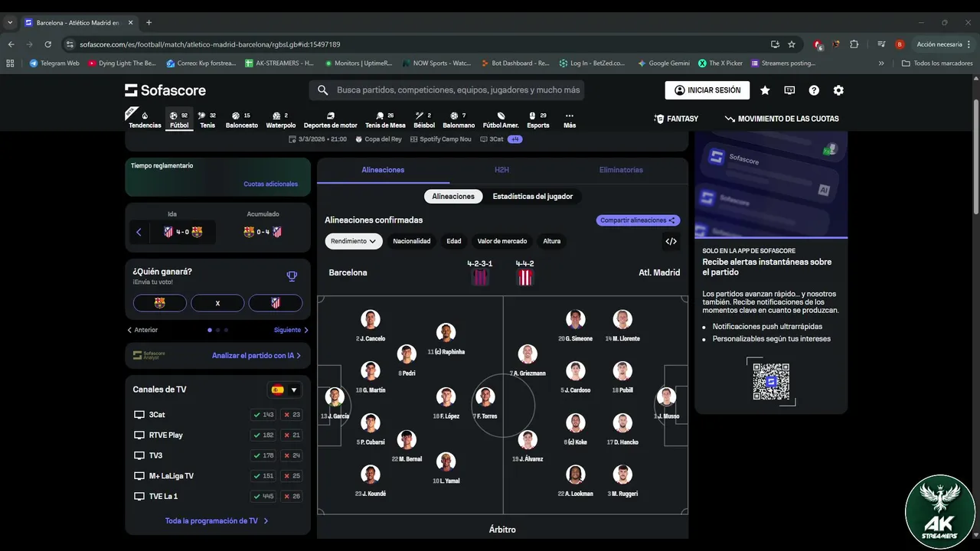Vote for Barcelona to win
Screen dimensions: 980x551
(x=160, y=303)
